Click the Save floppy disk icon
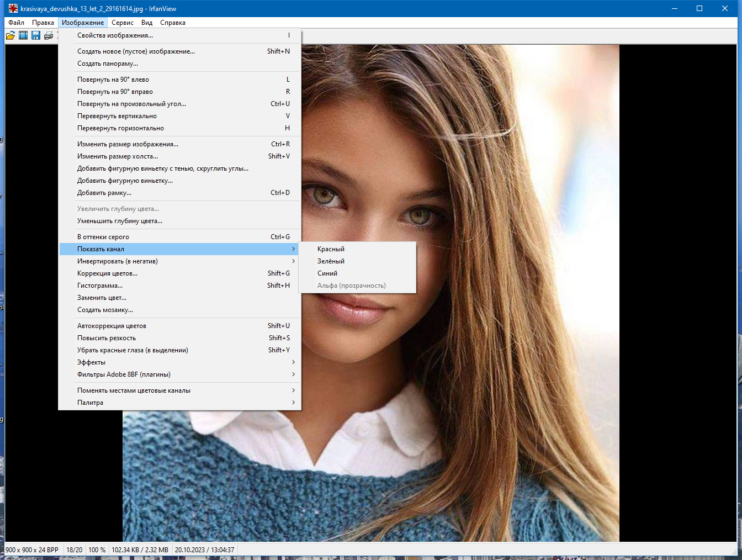 (36, 35)
